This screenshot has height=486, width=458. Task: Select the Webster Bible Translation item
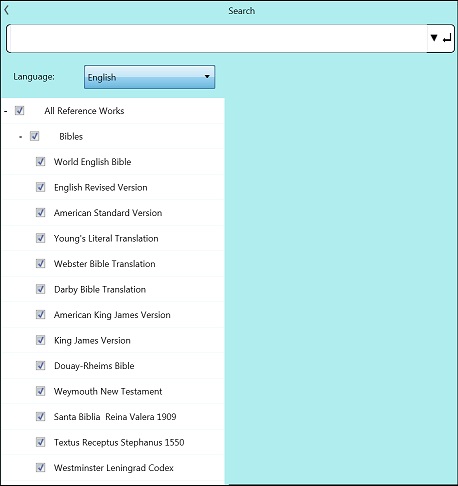(x=105, y=264)
